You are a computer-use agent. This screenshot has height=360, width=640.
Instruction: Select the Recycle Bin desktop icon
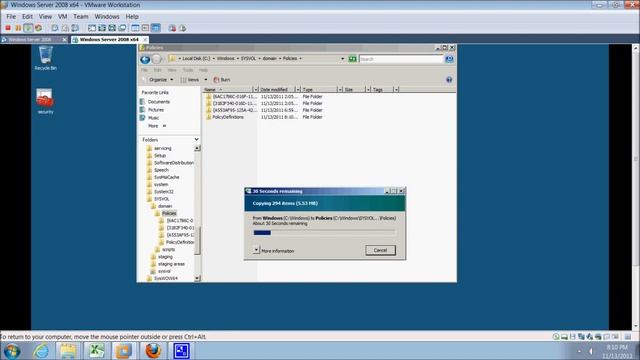45,58
